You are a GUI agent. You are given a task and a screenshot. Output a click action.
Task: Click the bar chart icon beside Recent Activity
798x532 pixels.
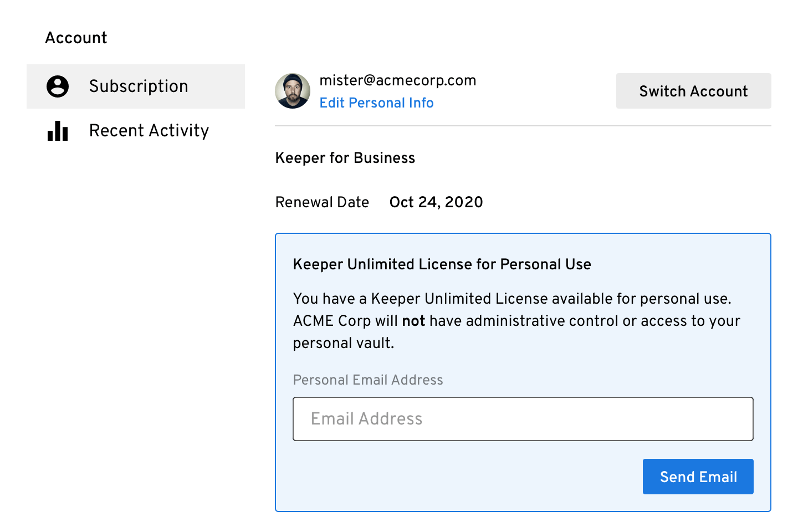click(x=57, y=131)
